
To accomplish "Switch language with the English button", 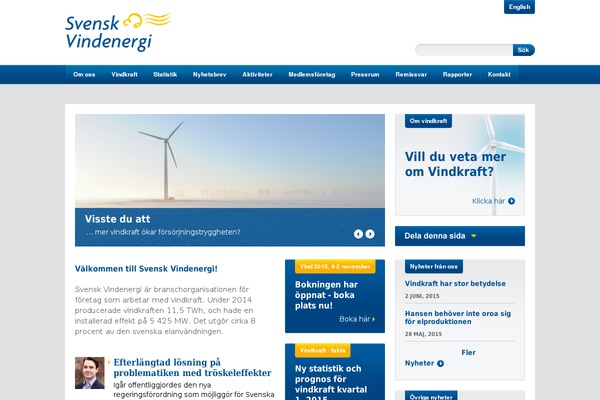I will click(x=519, y=7).
